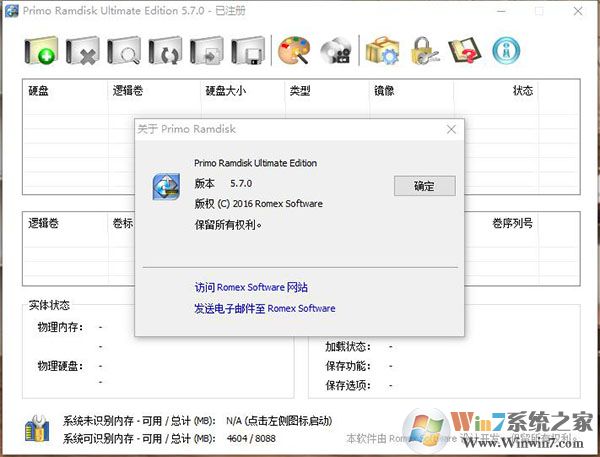Click the reload disk icon with arrows
Image resolution: width=600 pixels, height=457 pixels.
pos(165,50)
